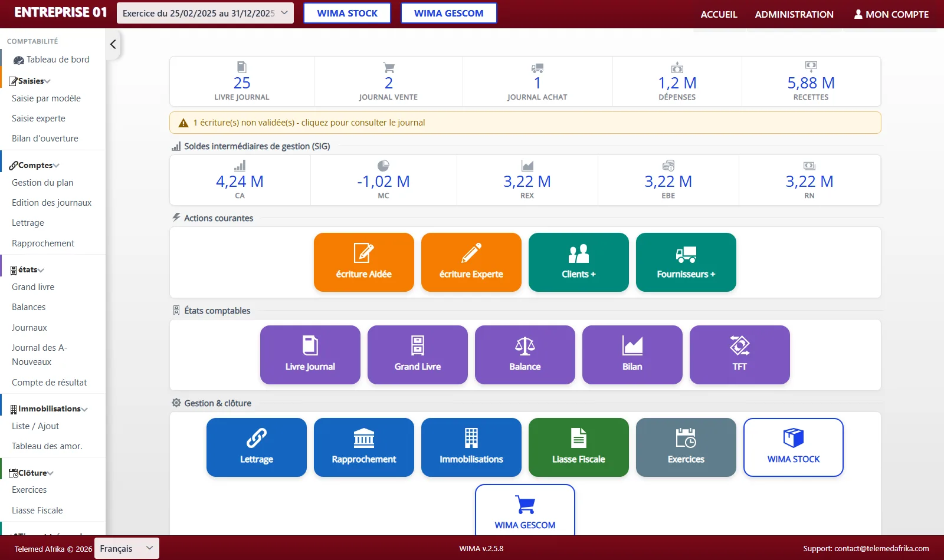
Task: Click the Livre Journal book icon stat
Action: point(242,67)
